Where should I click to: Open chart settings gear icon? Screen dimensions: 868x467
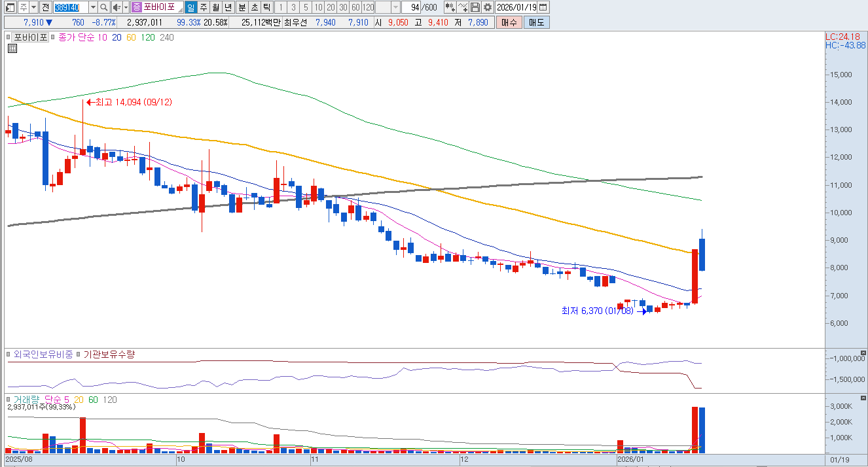487,7
